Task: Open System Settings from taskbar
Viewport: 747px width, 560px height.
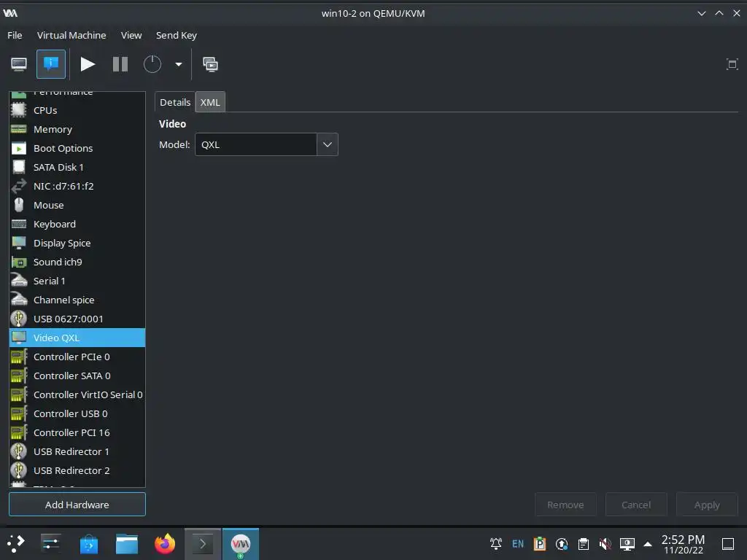Action: tap(50, 543)
